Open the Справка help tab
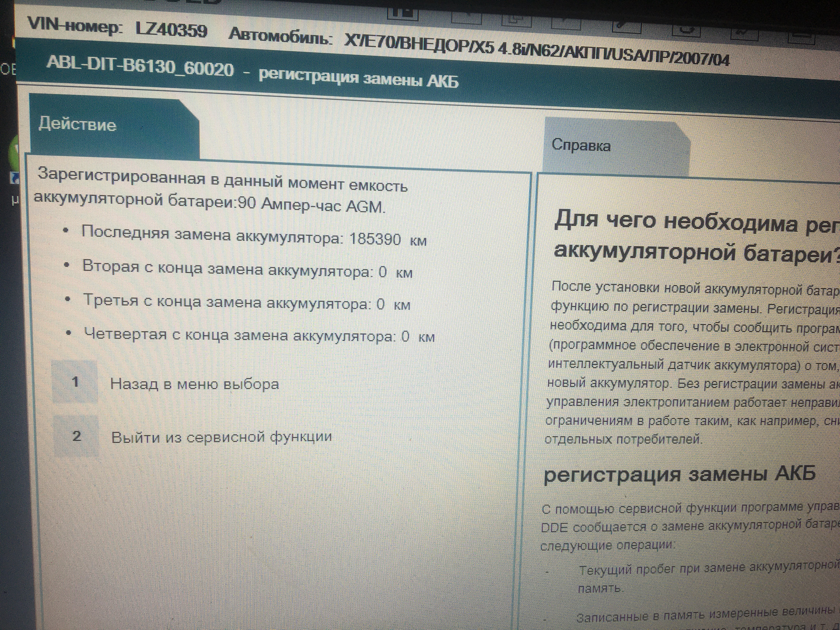840x630 pixels. click(581, 145)
